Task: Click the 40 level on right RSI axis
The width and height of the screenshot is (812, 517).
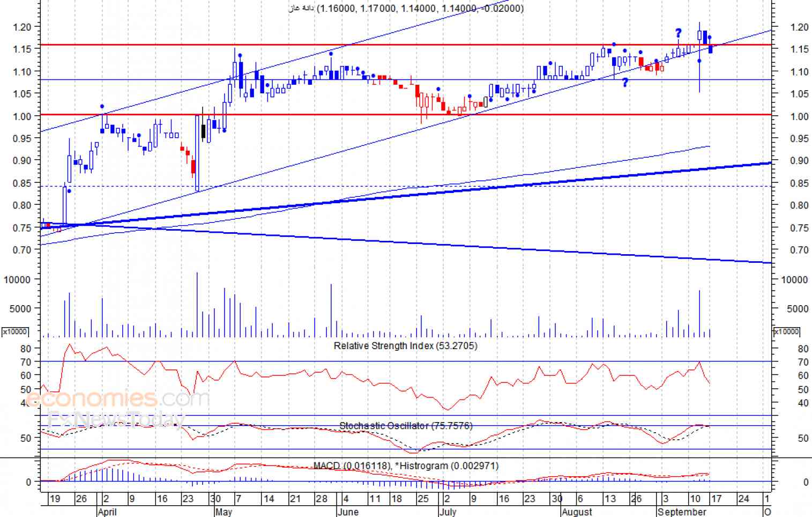Action: 803,403
